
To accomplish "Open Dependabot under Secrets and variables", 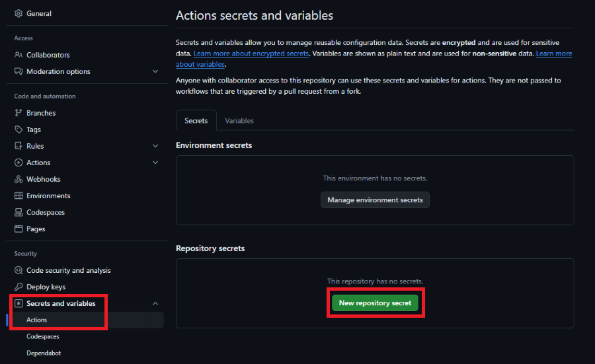I will (44, 353).
